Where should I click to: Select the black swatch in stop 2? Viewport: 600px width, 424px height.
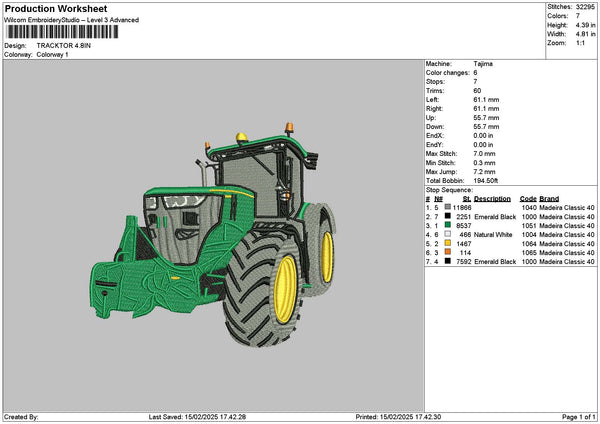(x=445, y=215)
